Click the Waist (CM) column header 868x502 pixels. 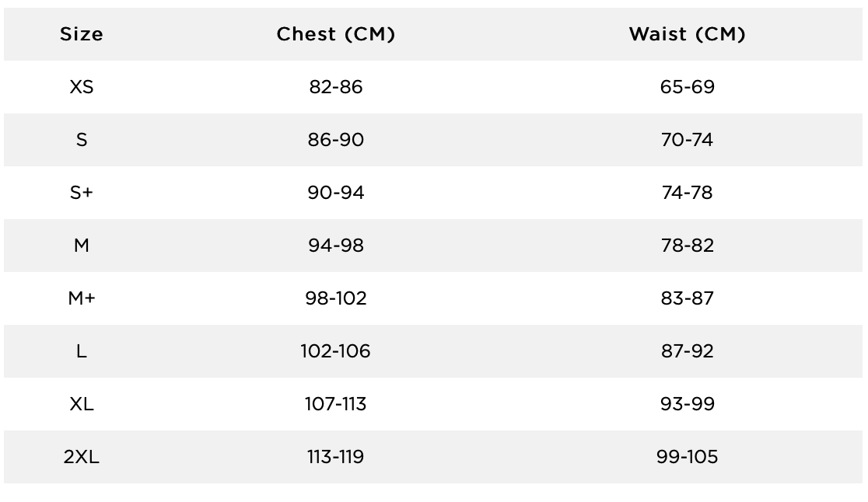688,34
